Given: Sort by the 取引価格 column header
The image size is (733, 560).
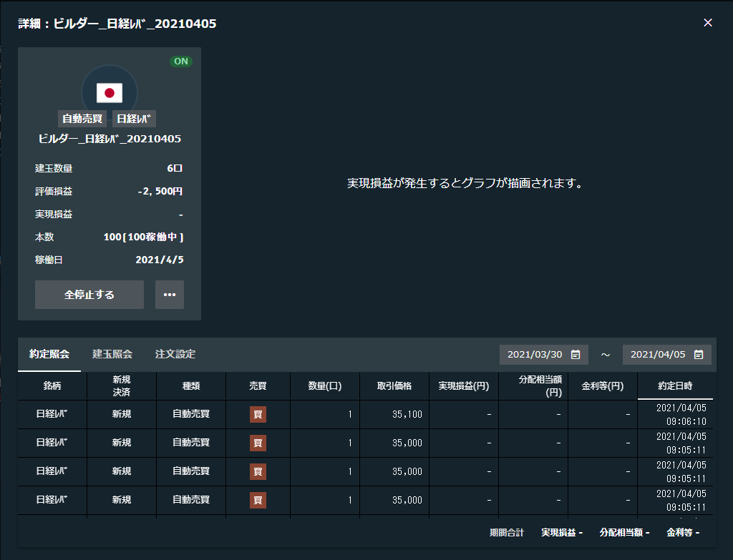Looking at the screenshot, I should pyautogui.click(x=394, y=386).
